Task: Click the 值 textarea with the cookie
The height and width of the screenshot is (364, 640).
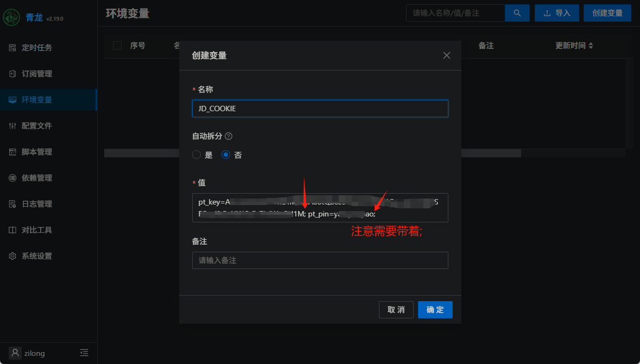Action: [x=320, y=208]
